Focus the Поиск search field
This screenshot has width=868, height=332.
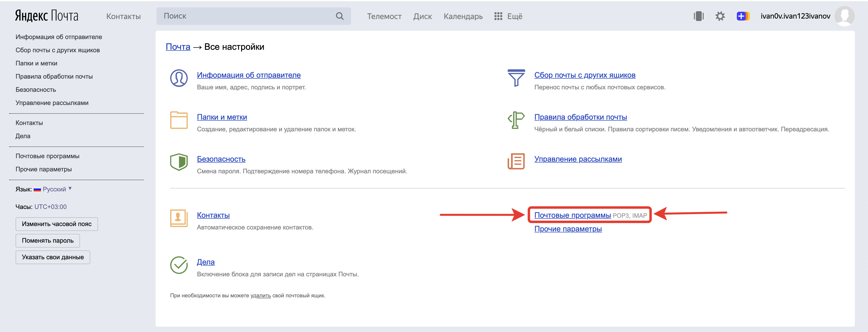click(253, 16)
